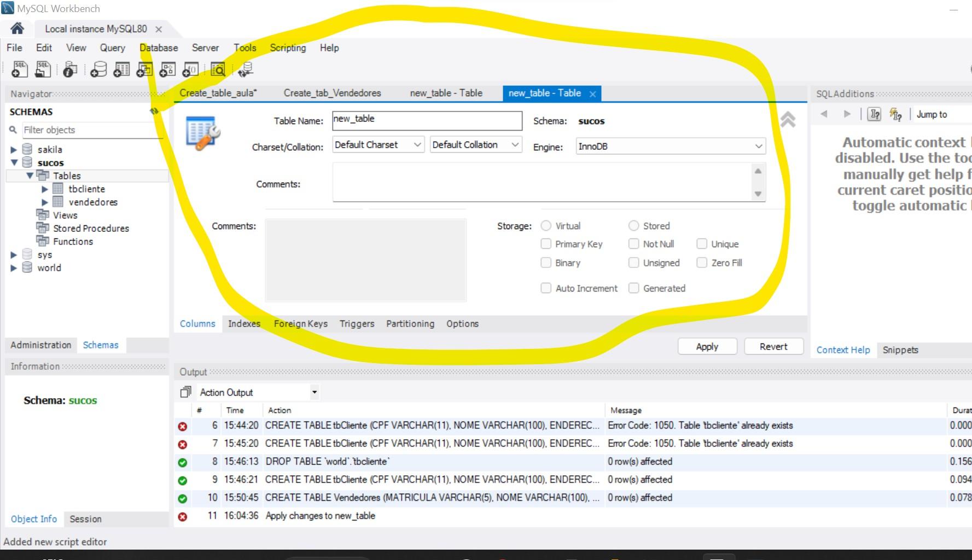972x560 pixels.
Task: Open the Database menu
Action: [159, 48]
